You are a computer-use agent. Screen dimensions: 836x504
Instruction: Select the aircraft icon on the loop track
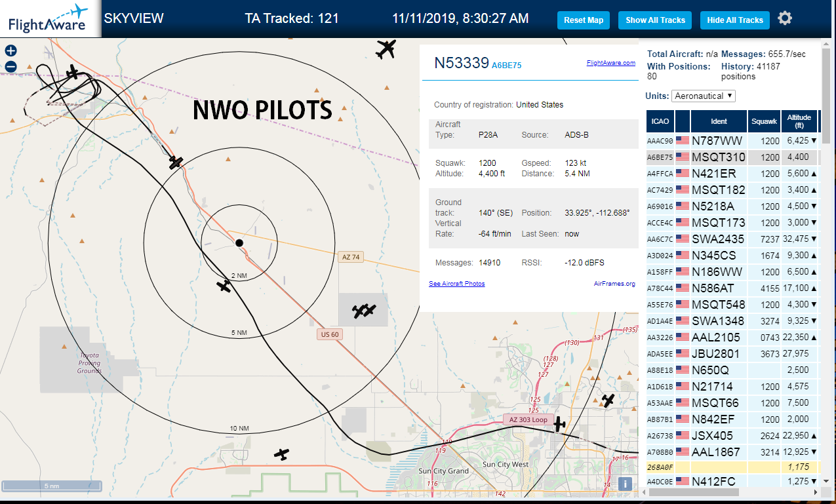73,71
